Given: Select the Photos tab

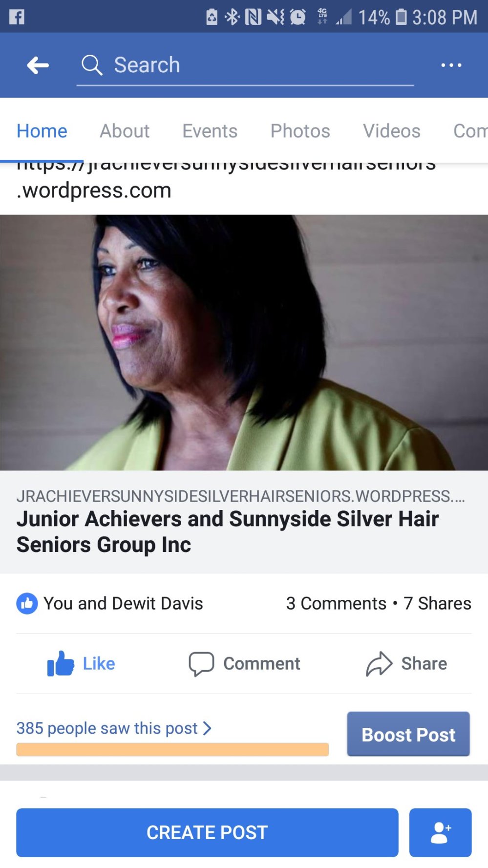Looking at the screenshot, I should pyautogui.click(x=300, y=131).
